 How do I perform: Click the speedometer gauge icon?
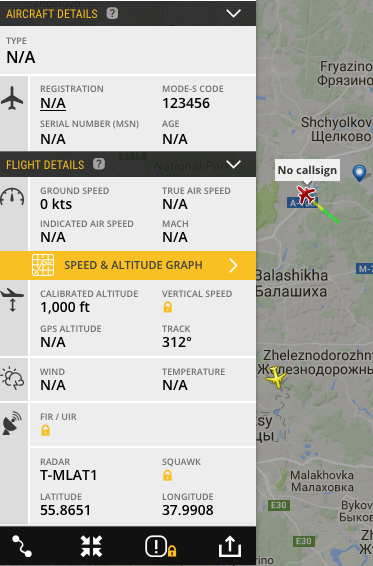[12, 197]
